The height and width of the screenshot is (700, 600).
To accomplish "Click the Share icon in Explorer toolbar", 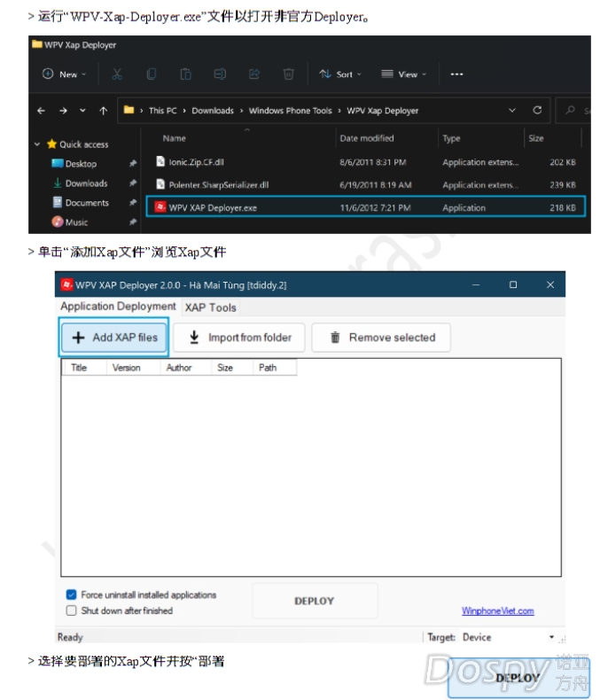I will tap(254, 74).
